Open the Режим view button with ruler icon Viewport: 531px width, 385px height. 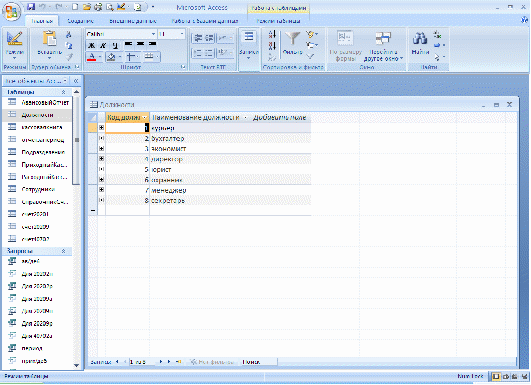(x=15, y=44)
